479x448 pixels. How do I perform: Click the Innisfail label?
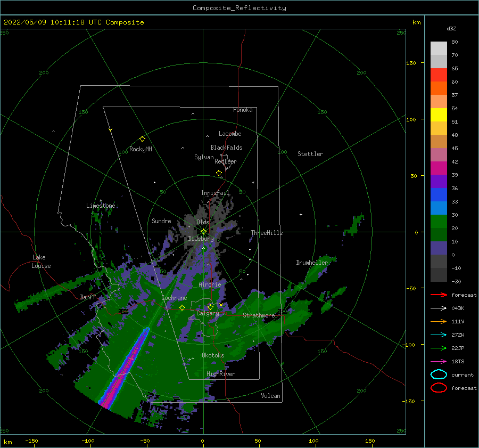(216, 193)
